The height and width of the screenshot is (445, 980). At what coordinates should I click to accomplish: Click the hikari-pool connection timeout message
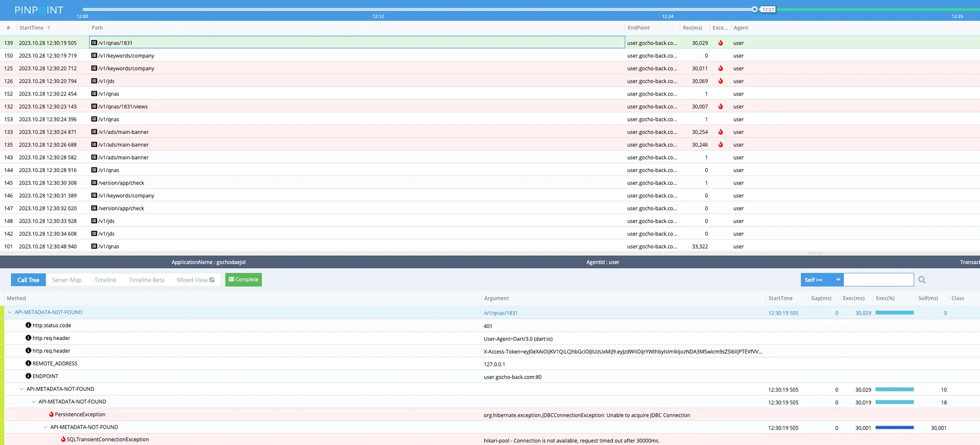pos(571,441)
